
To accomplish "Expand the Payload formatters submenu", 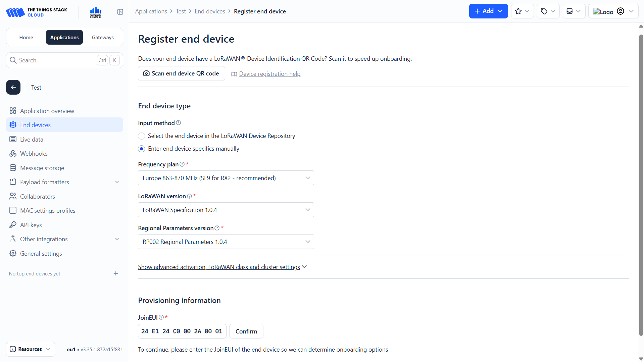I will click(117, 182).
